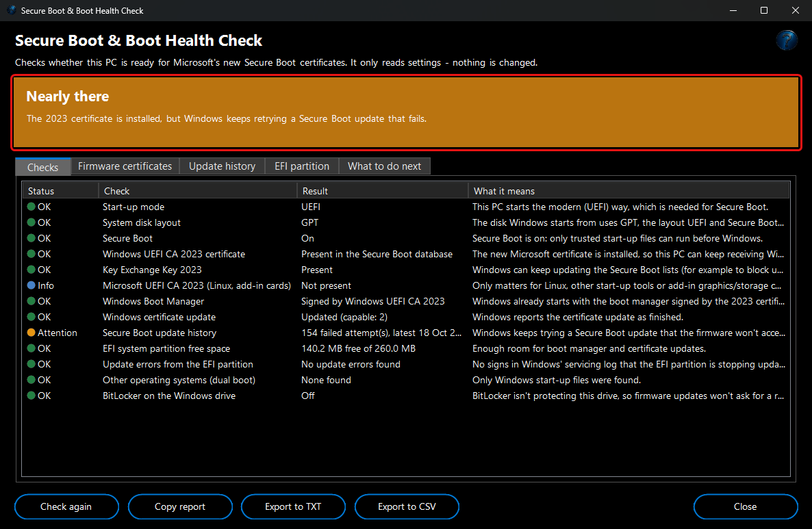Click 'Signed by Windows UEFI CA 2023' cell
812x529 pixels.
pos(373,301)
